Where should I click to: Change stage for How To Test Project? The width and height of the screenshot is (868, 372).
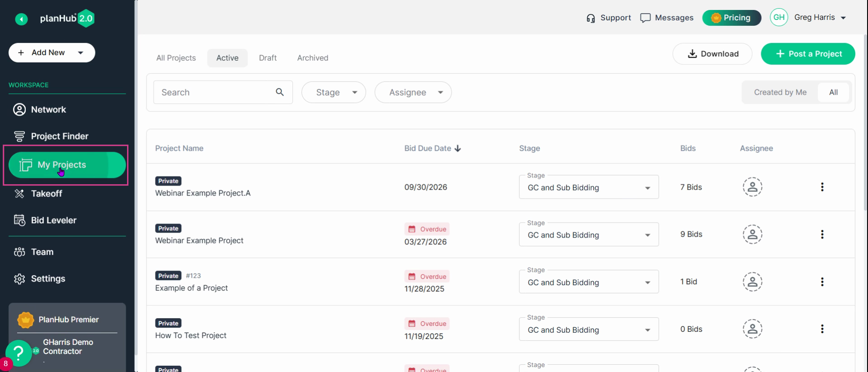click(589, 330)
